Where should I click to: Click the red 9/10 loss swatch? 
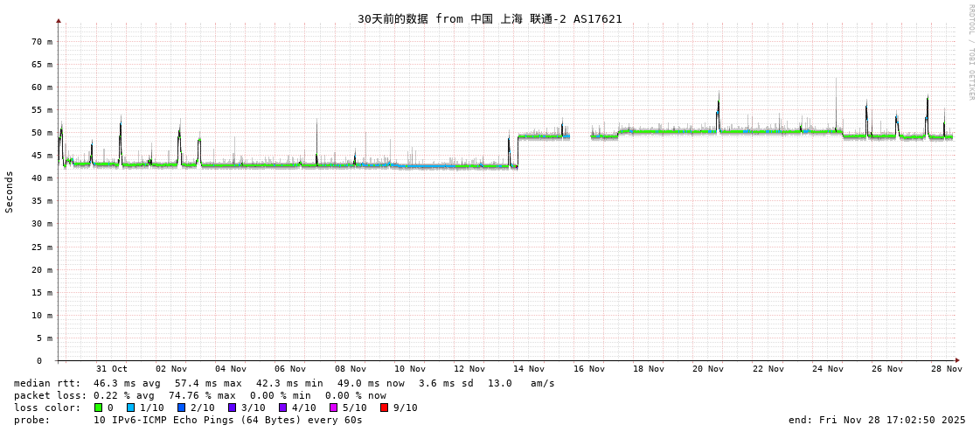385,408
